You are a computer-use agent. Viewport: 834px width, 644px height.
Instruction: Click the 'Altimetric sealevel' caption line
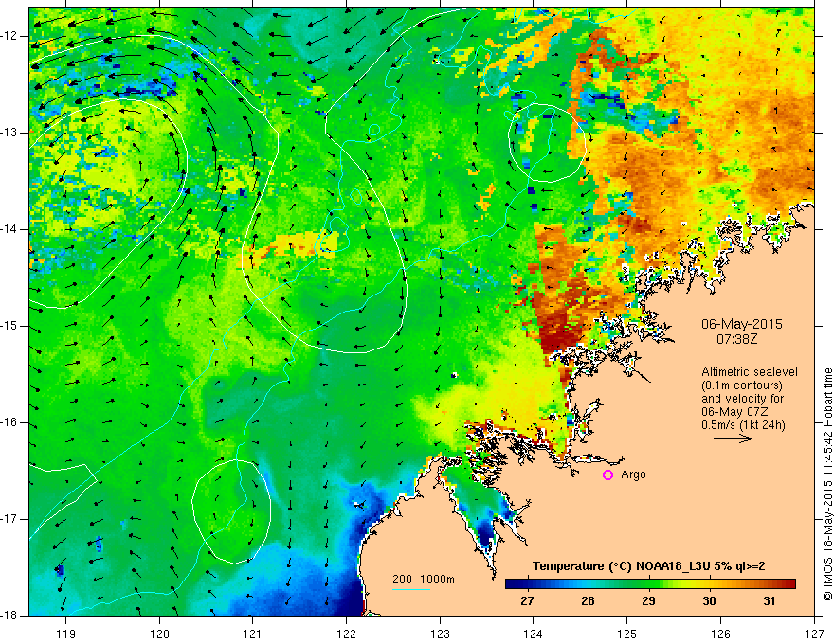tap(750, 372)
